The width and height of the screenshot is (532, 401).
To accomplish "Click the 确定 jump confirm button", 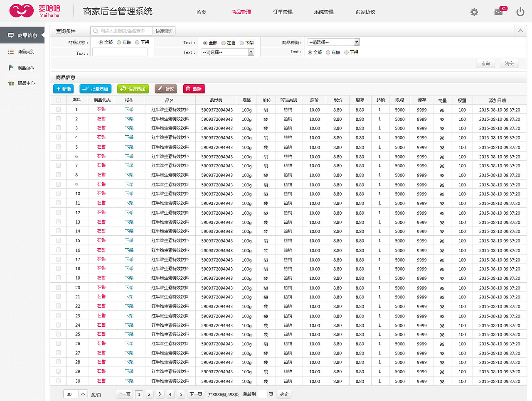I will (x=284, y=394).
